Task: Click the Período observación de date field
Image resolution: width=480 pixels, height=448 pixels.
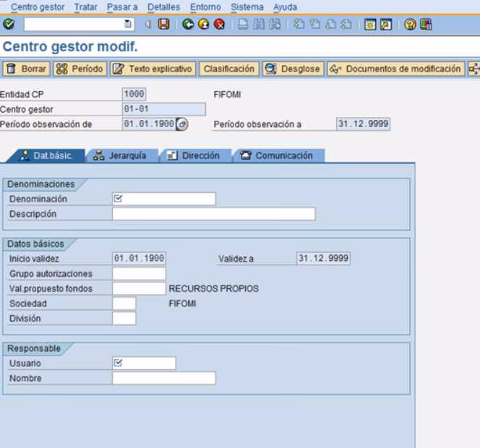Action: click(149, 124)
